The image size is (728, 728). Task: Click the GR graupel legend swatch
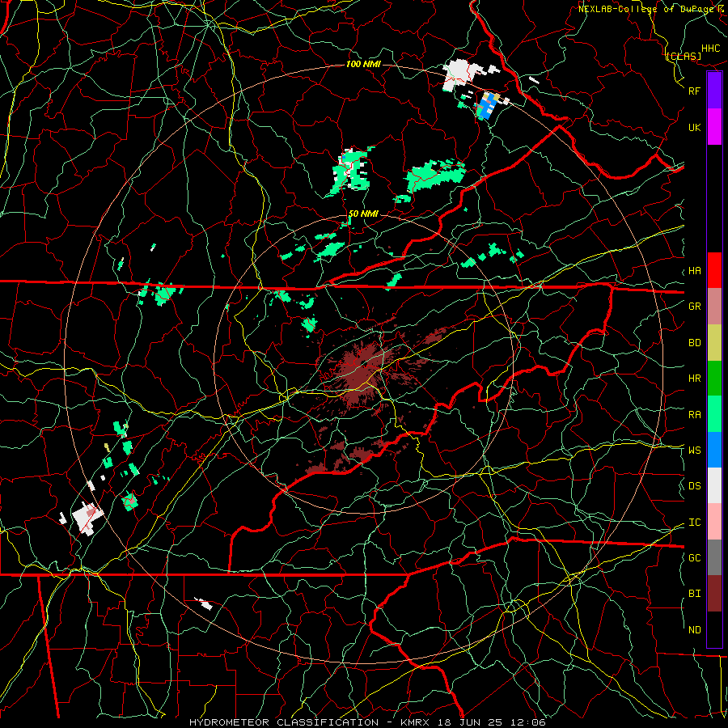pyautogui.click(x=714, y=307)
